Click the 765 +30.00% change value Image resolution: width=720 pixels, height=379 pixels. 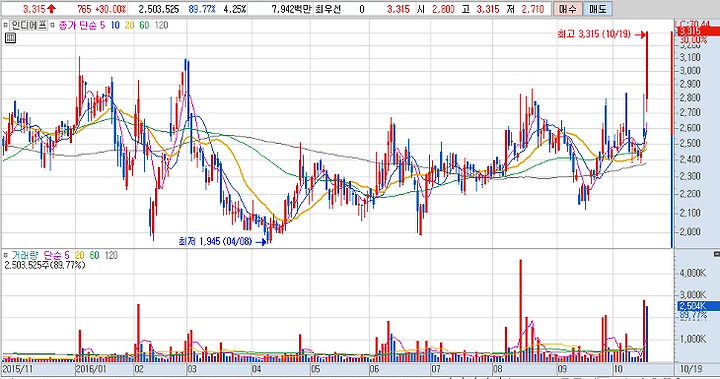tap(101, 9)
